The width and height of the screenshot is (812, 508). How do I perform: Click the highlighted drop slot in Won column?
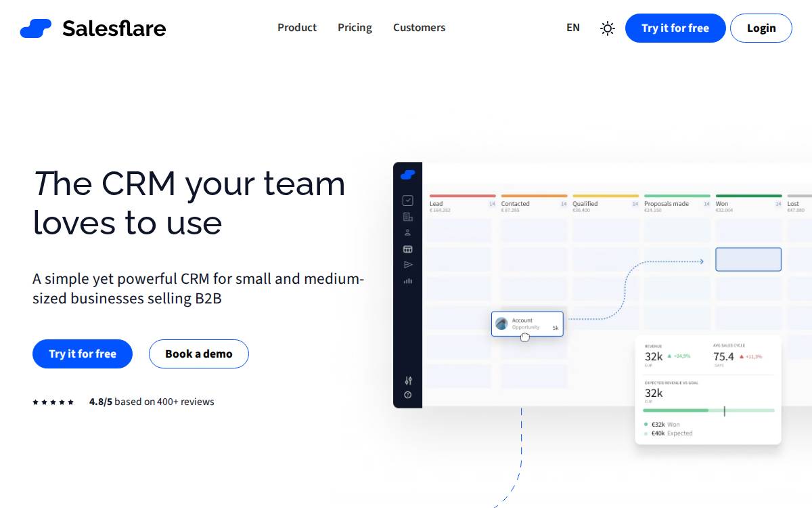[748, 259]
